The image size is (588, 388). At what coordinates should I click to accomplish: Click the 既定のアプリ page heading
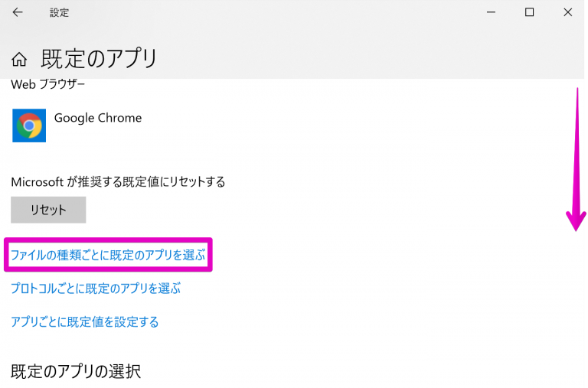99,59
